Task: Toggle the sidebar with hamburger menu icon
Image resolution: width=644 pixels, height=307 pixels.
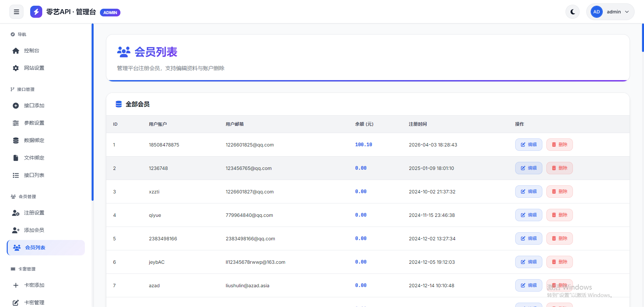Action: [16, 12]
